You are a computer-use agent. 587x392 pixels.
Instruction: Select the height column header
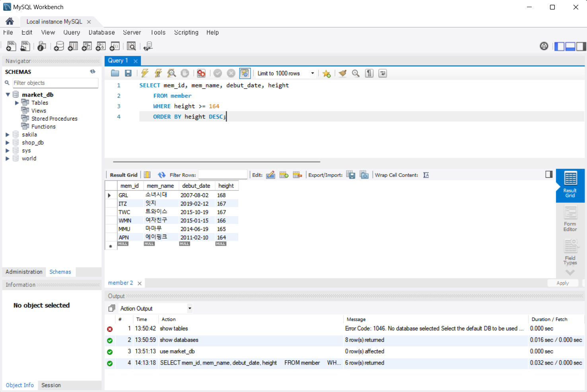(x=226, y=186)
